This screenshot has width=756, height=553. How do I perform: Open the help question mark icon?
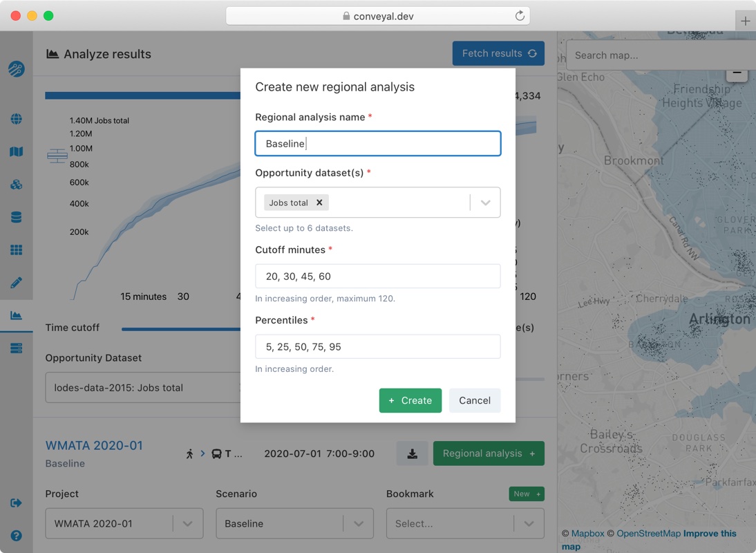pos(17,535)
